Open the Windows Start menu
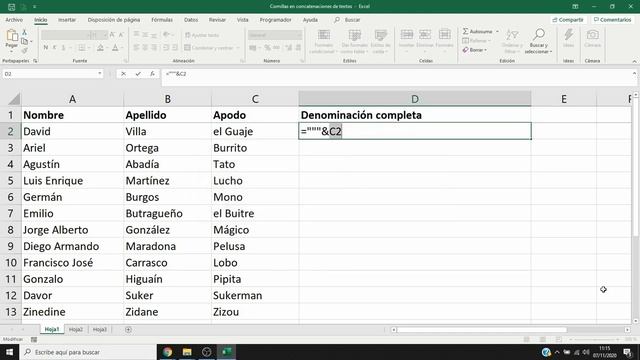Screen dimensions: 640x360 click(x=9, y=352)
